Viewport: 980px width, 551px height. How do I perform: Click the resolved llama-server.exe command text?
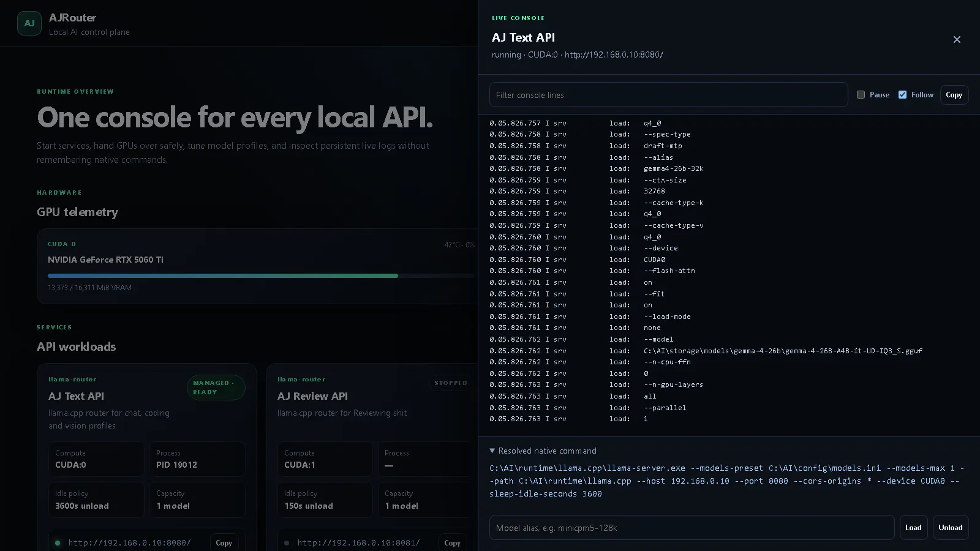(x=727, y=481)
